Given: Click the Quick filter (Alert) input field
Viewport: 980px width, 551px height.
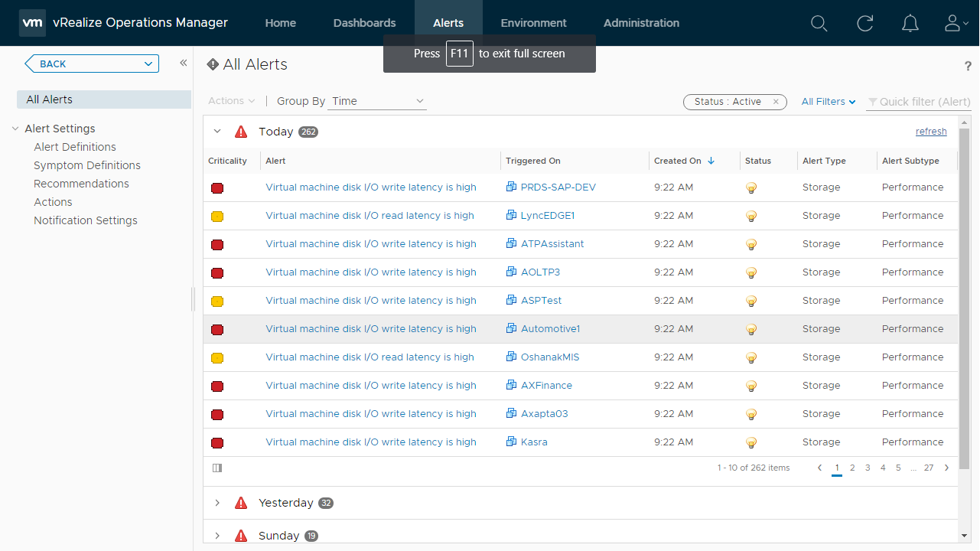Looking at the screenshot, I should 924,102.
